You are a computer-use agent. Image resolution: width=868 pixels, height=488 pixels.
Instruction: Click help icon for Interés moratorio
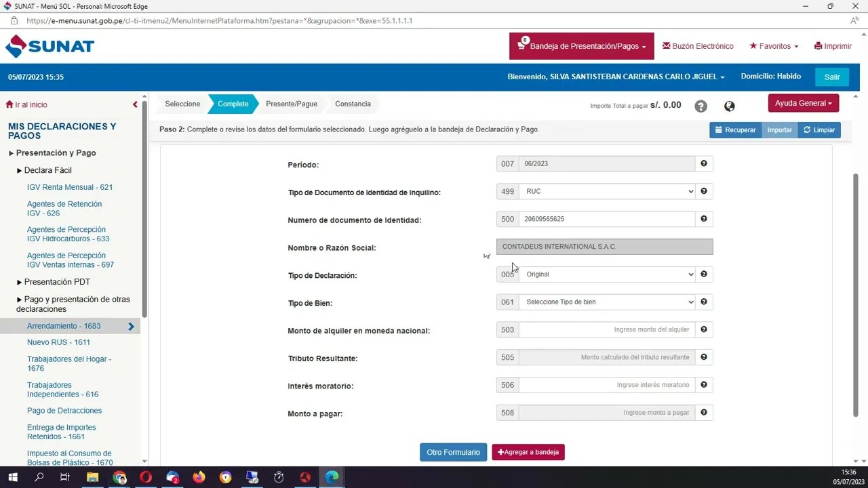[704, 385]
